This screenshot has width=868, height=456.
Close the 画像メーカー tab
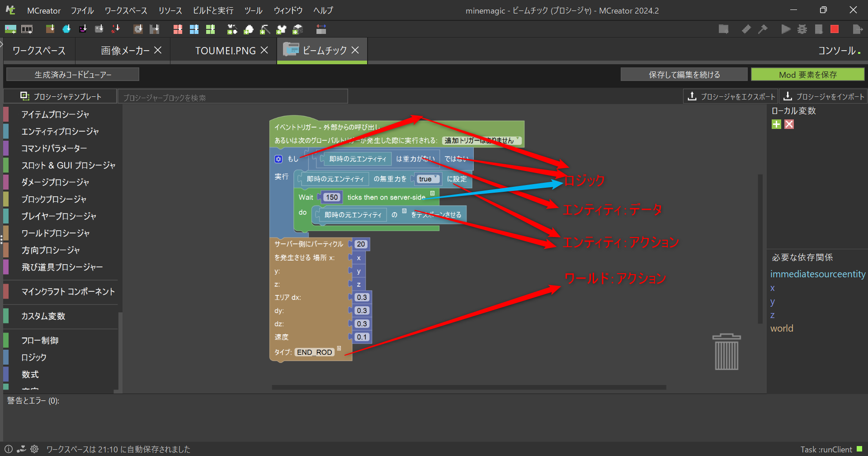pyautogui.click(x=158, y=50)
